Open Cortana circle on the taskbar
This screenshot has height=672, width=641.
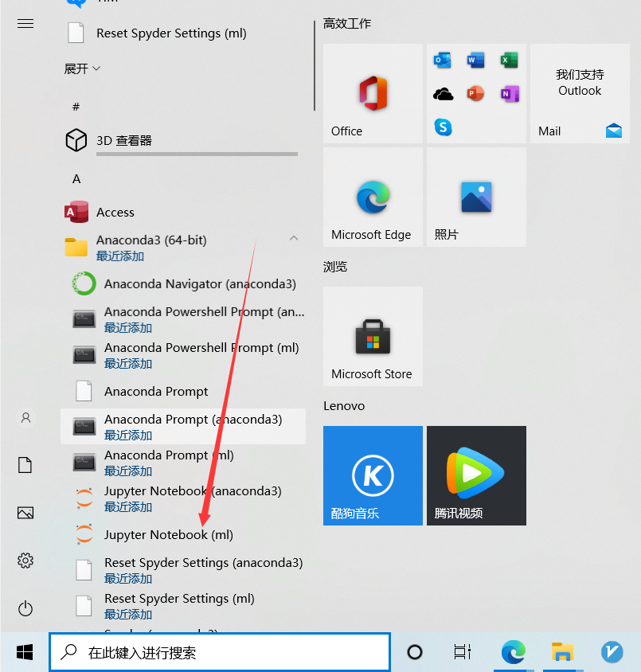(x=414, y=652)
